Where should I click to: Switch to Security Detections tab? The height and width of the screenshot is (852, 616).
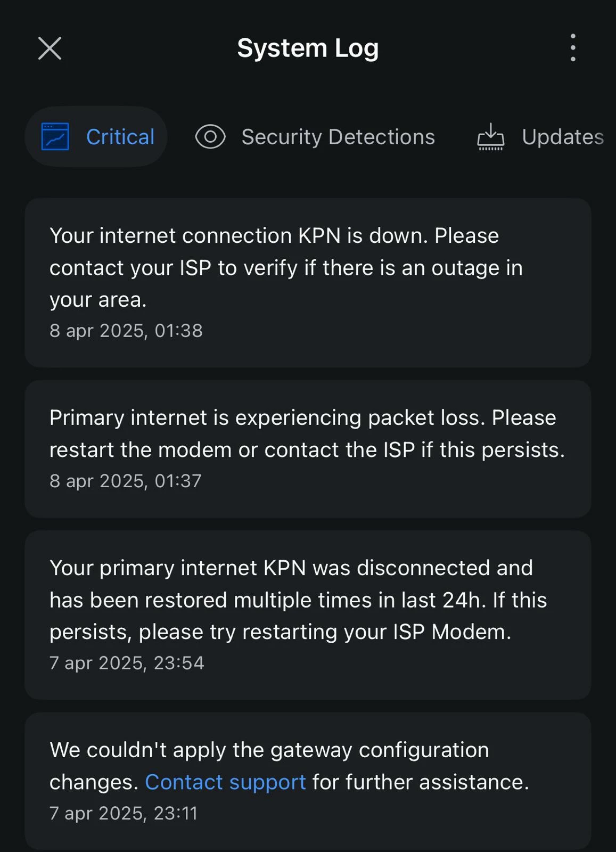click(x=338, y=137)
